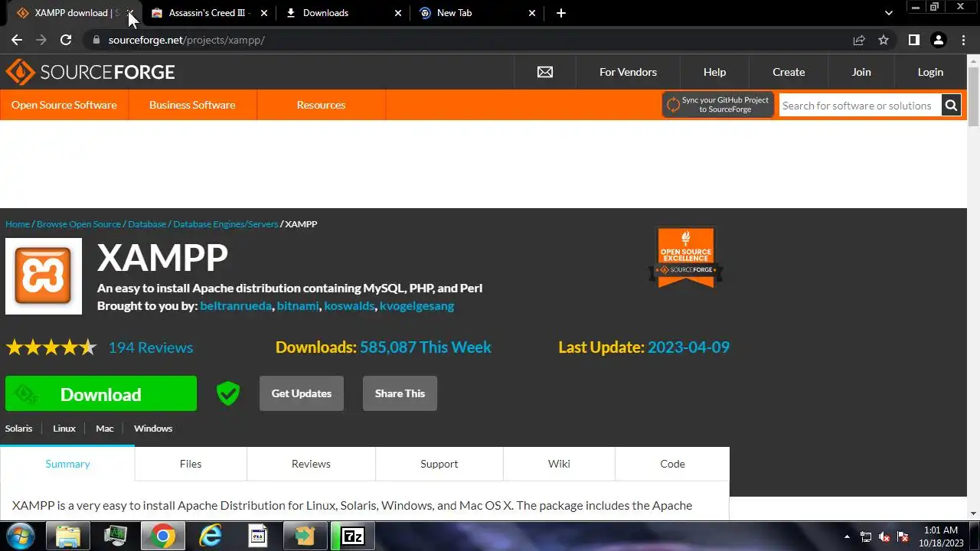Select the Linux platform link
The image size is (980, 551).
point(64,429)
